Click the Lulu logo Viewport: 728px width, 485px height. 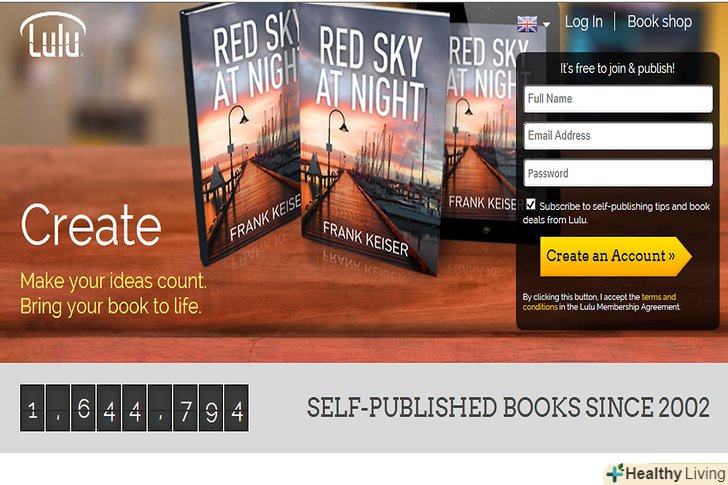tap(53, 35)
